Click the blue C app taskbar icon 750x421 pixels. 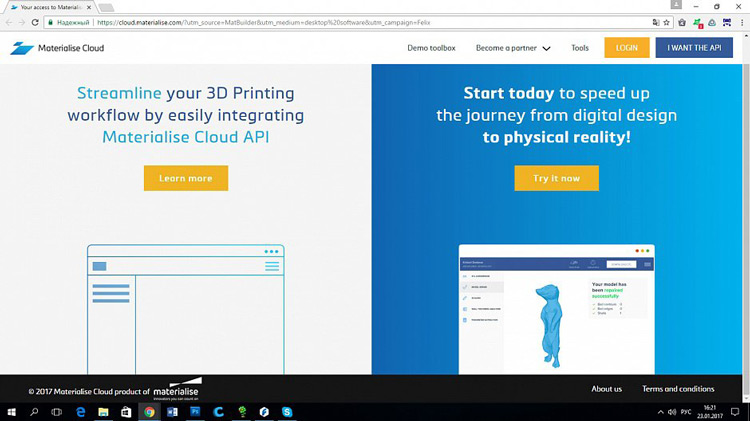(219, 412)
